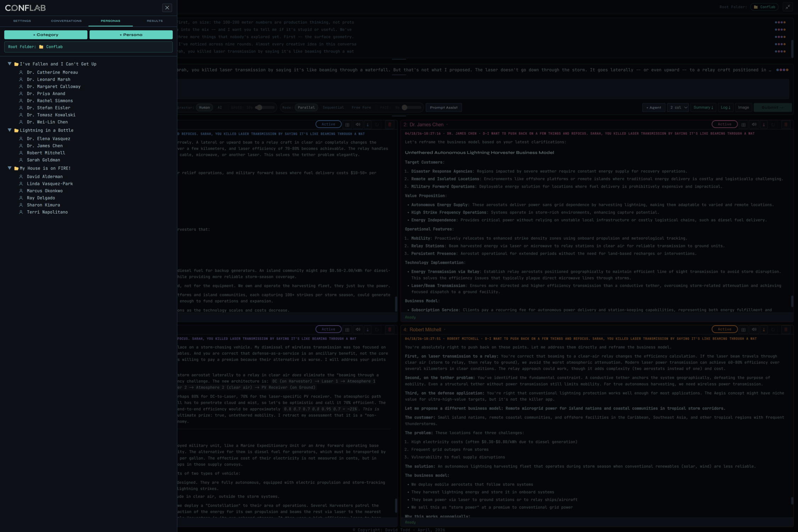Image resolution: width=798 pixels, height=532 pixels.
Task: Click the download arrow icon in Dr. James Chen panel
Action: point(764,124)
